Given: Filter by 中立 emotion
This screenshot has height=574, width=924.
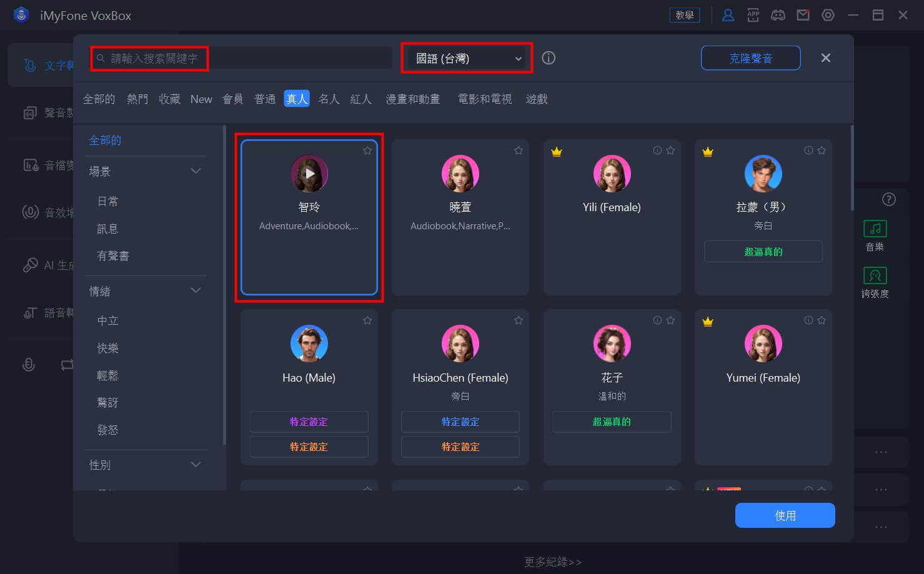Looking at the screenshot, I should pos(107,320).
